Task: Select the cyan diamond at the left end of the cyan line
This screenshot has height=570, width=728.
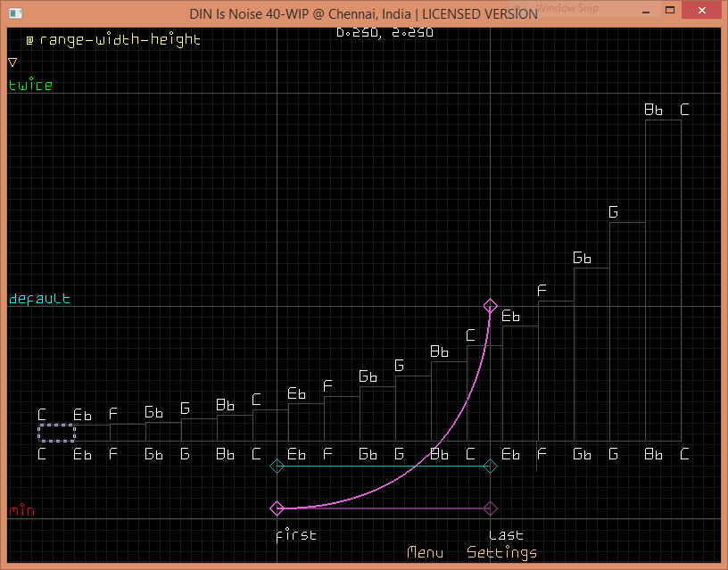Action: pos(277,466)
